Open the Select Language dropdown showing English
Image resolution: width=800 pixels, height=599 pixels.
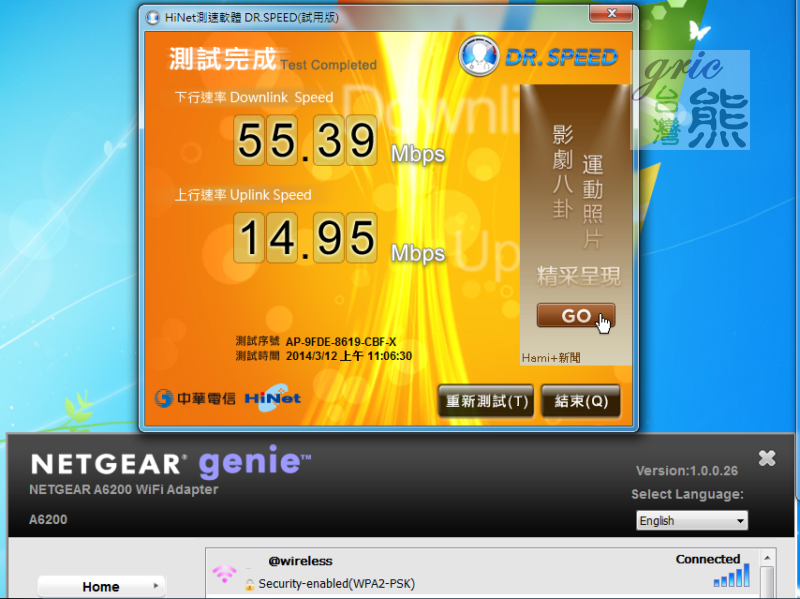(692, 520)
